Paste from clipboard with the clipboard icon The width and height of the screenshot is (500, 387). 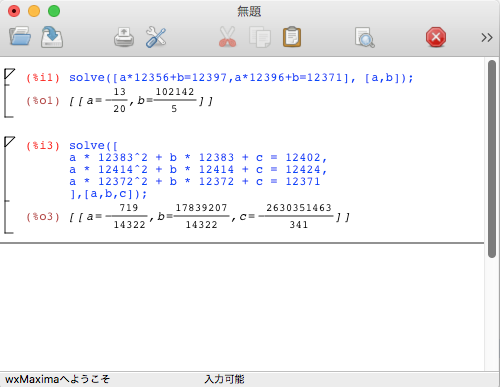pos(292,37)
